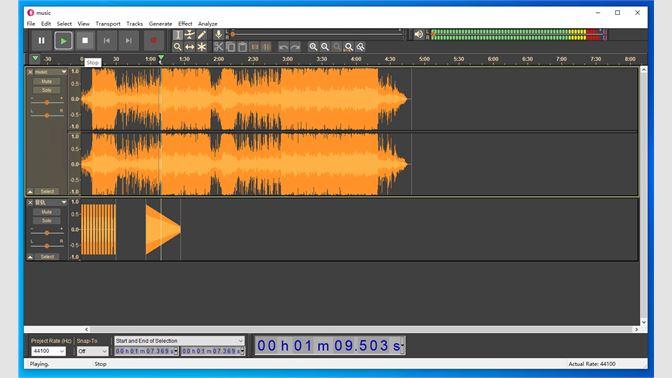Screen dimensions: 672x378
Task: Choose the Zoom magnifier tool
Action: (x=177, y=47)
